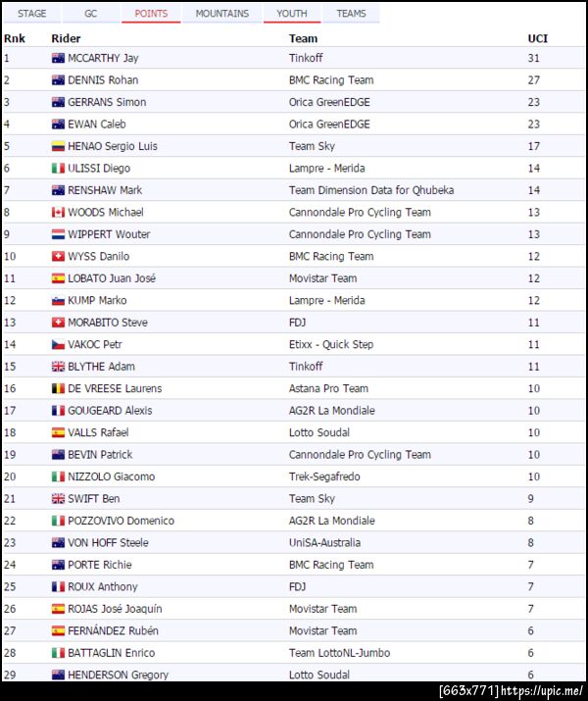Click the British flag next to SWIFT Ben

coord(58,498)
